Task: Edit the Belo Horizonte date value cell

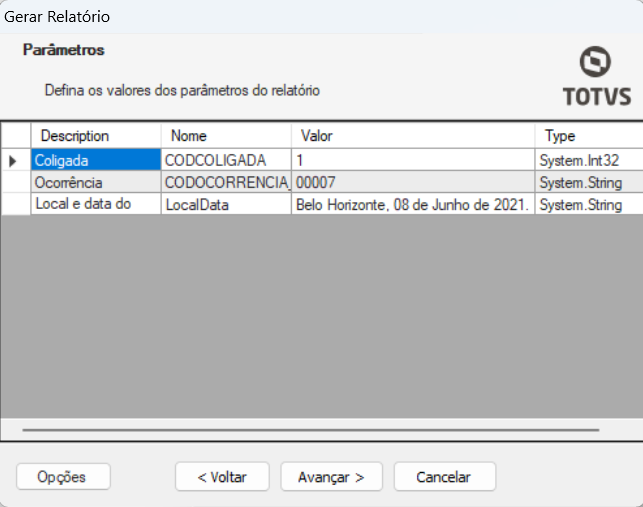Action: click(413, 204)
